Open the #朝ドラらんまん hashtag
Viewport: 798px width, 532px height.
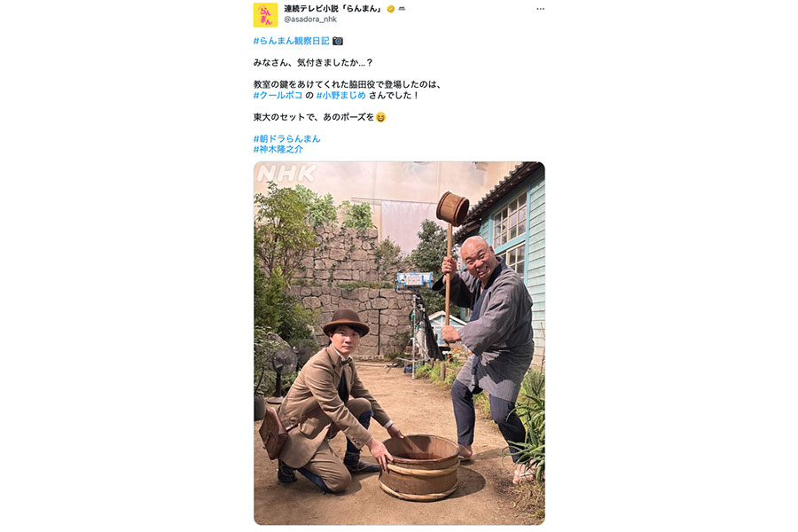pyautogui.click(x=287, y=138)
